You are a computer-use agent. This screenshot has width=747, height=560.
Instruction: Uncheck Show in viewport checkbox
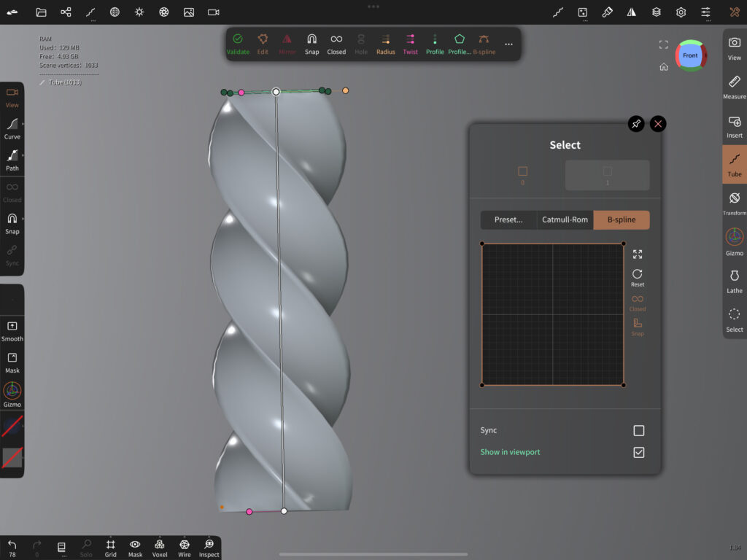pyautogui.click(x=638, y=453)
